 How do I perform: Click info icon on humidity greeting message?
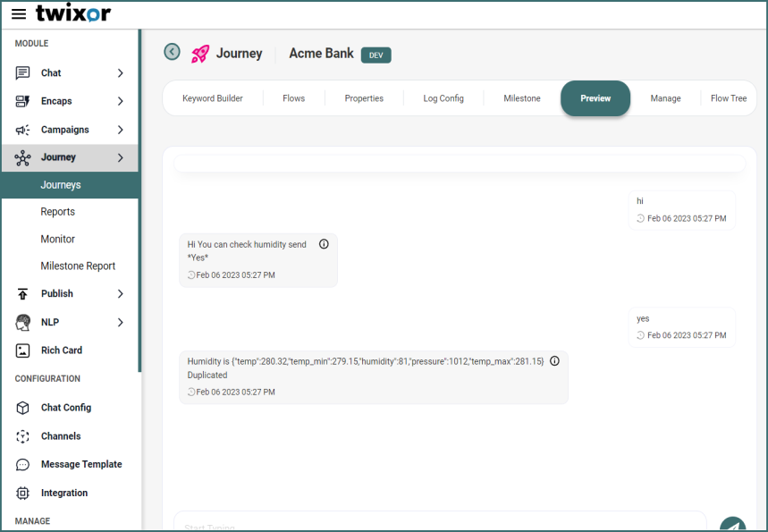[x=325, y=244]
